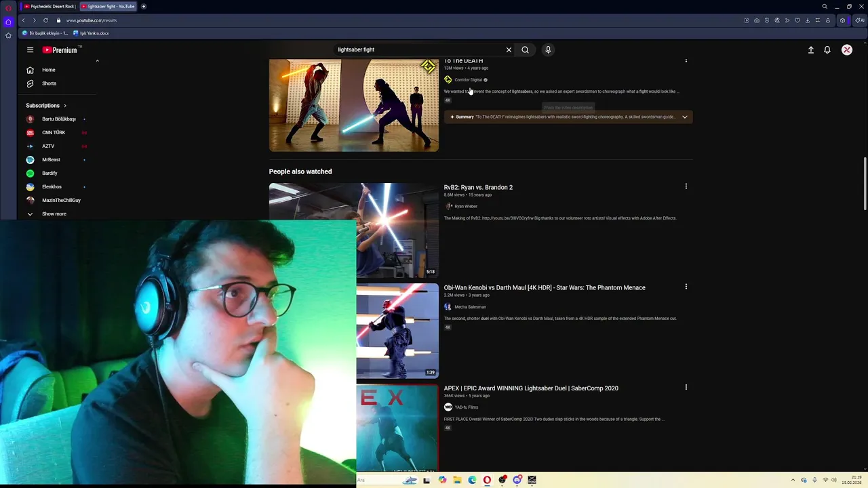This screenshot has height=488, width=868.
Task: Expand the To The DEATH summary chevron
Action: [684, 117]
